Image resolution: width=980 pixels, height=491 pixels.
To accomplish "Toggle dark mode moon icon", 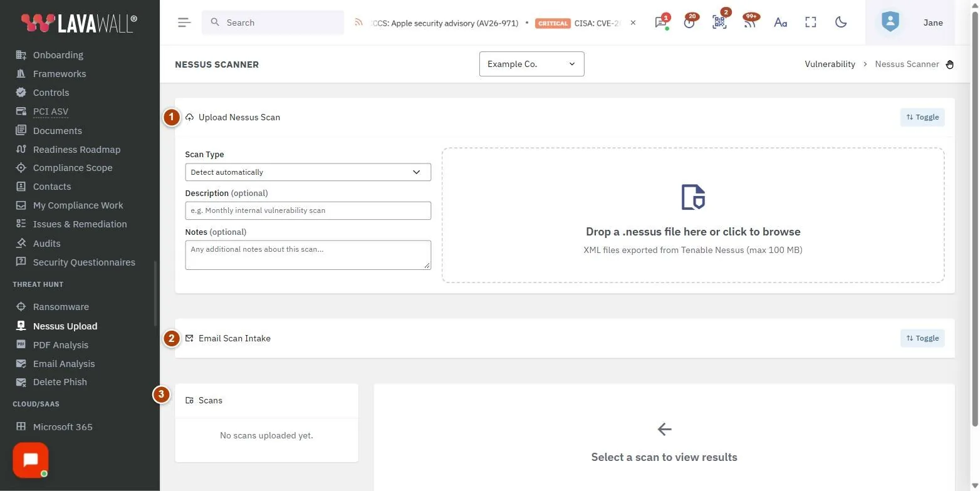I will [x=841, y=23].
